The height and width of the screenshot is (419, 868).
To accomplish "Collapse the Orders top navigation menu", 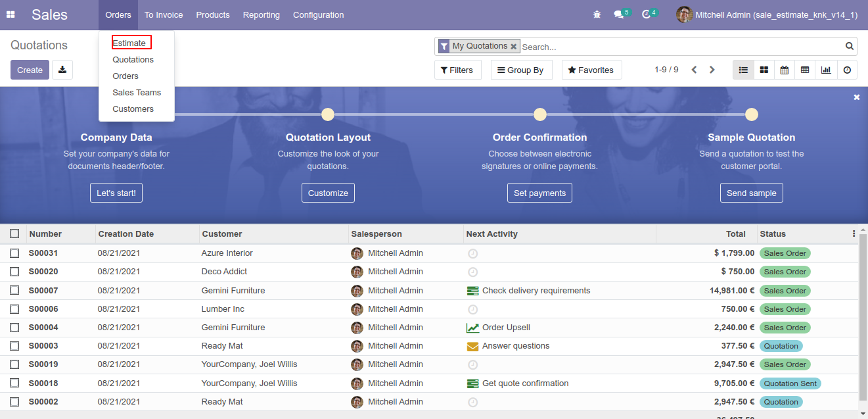I will click(118, 14).
